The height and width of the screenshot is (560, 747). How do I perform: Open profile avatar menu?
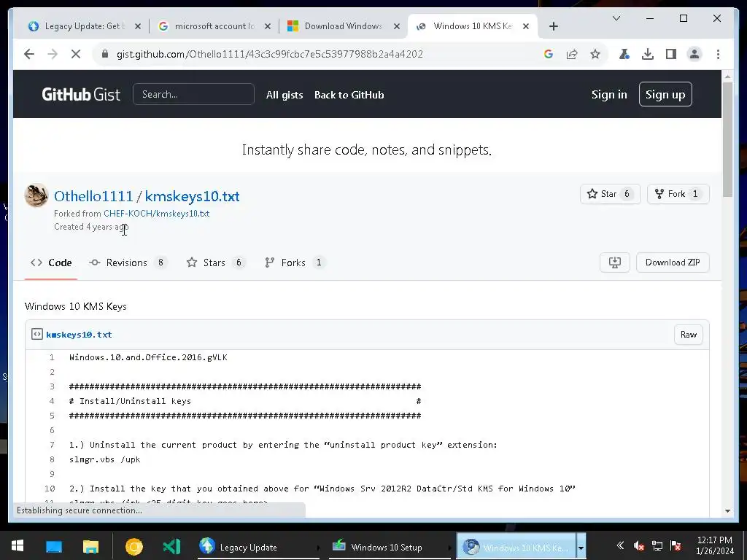click(x=694, y=54)
